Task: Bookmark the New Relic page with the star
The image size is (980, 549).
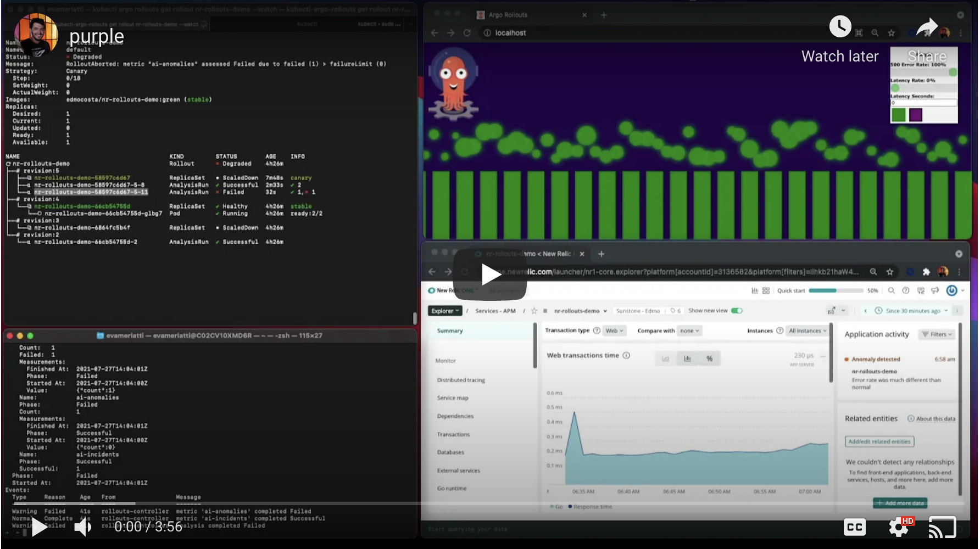Action: click(889, 272)
